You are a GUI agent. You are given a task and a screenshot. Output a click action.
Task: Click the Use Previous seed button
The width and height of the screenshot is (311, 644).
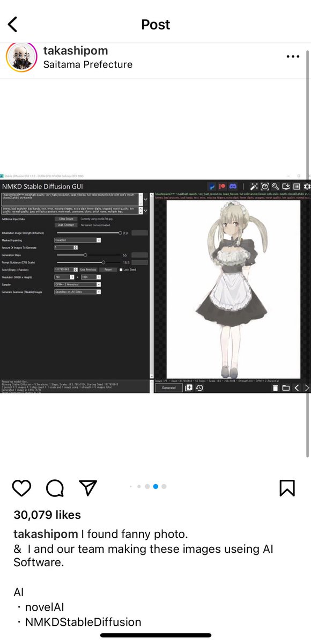point(88,269)
